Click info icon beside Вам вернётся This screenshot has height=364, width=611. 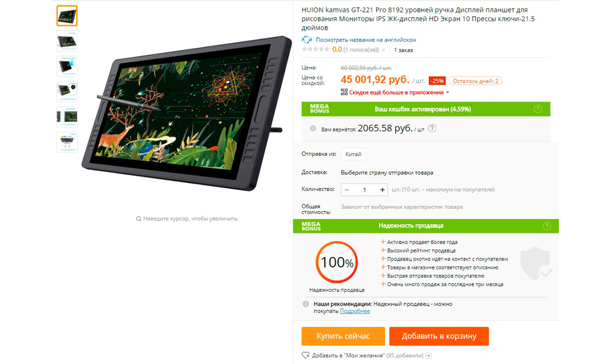pyautogui.click(x=313, y=128)
